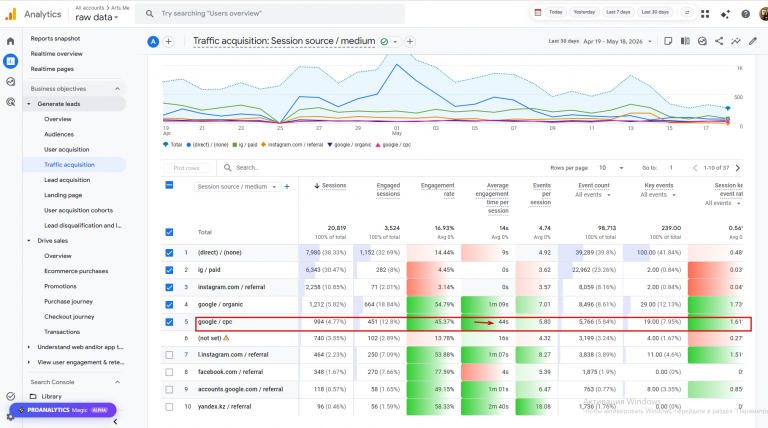
Task: Open Ecommerce purchases report
Action: pos(76,271)
